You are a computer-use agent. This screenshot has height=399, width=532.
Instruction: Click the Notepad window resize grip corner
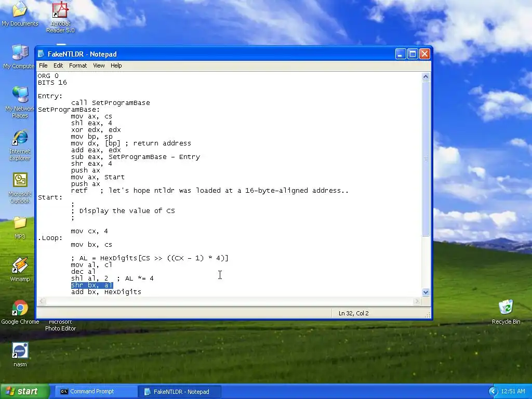428,315
